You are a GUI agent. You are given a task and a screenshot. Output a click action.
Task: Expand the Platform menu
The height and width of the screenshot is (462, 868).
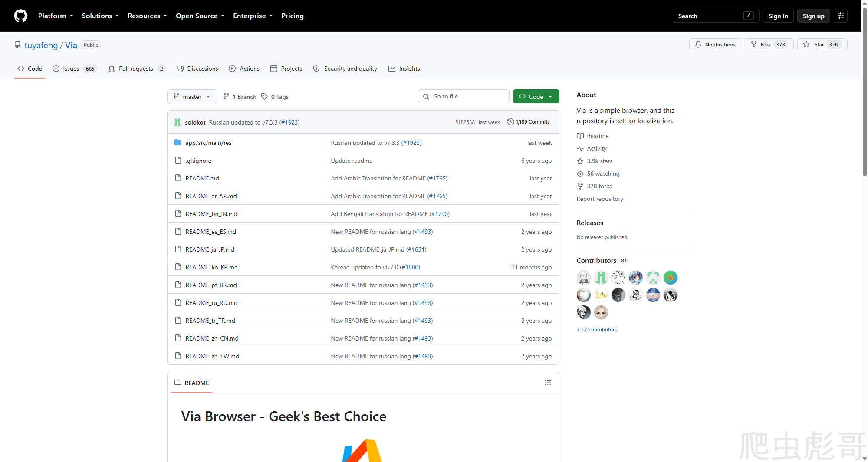[x=56, y=16]
